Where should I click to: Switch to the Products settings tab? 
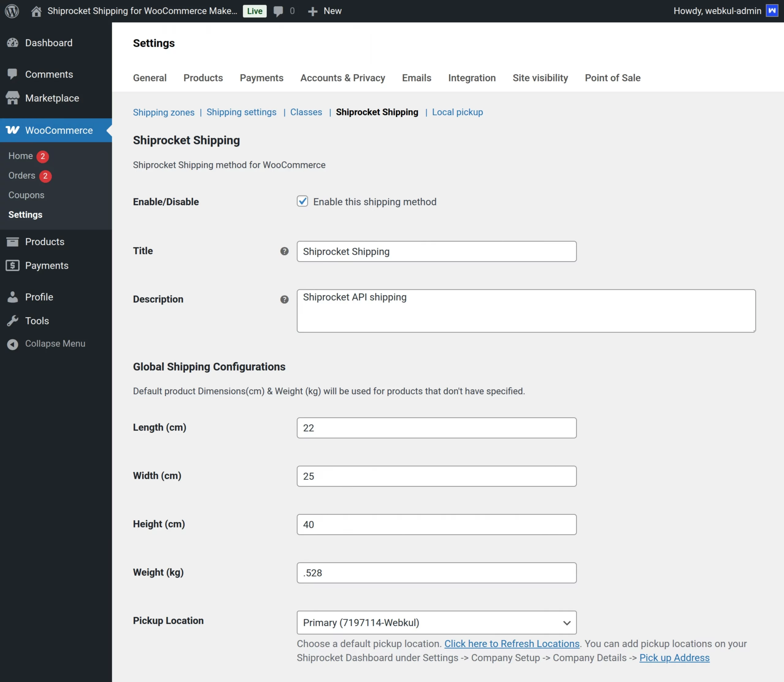(x=203, y=78)
